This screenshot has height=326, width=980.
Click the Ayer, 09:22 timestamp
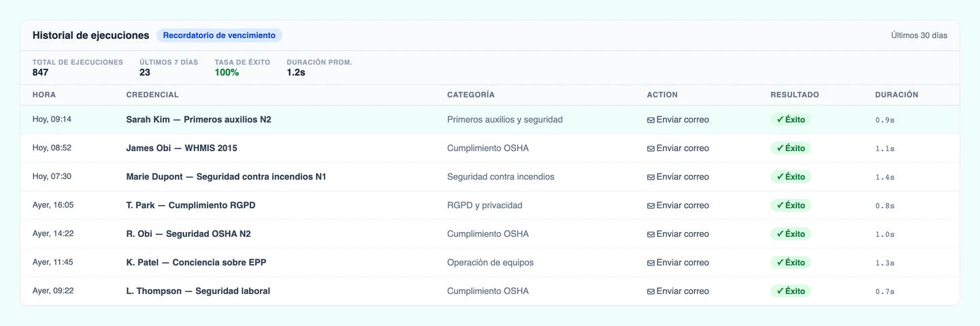point(53,291)
